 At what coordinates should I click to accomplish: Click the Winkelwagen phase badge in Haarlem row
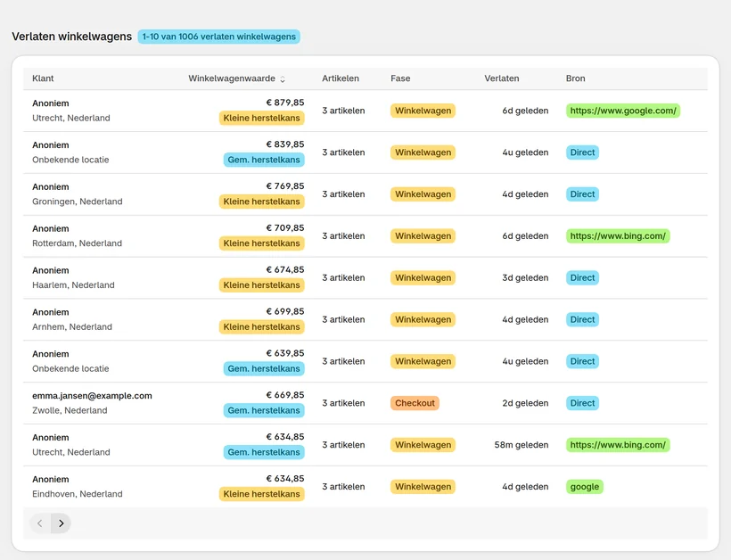click(x=423, y=278)
